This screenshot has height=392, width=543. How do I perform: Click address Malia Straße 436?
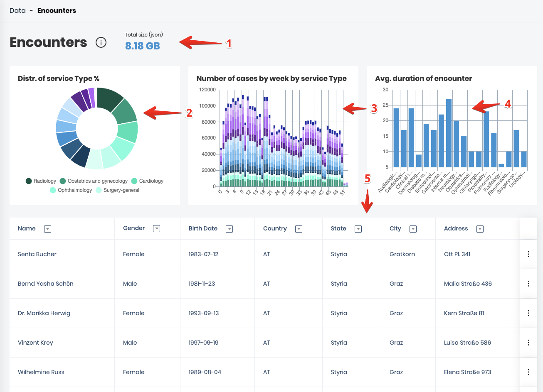coord(468,284)
